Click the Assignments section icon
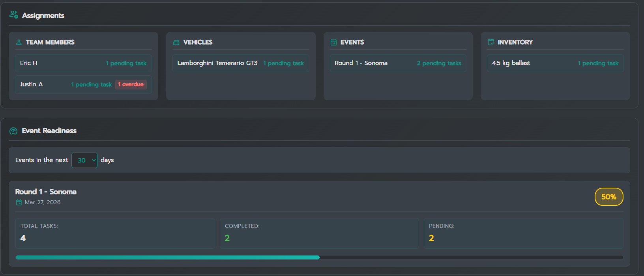Screen dimensions: 644x276 (14, 15)
